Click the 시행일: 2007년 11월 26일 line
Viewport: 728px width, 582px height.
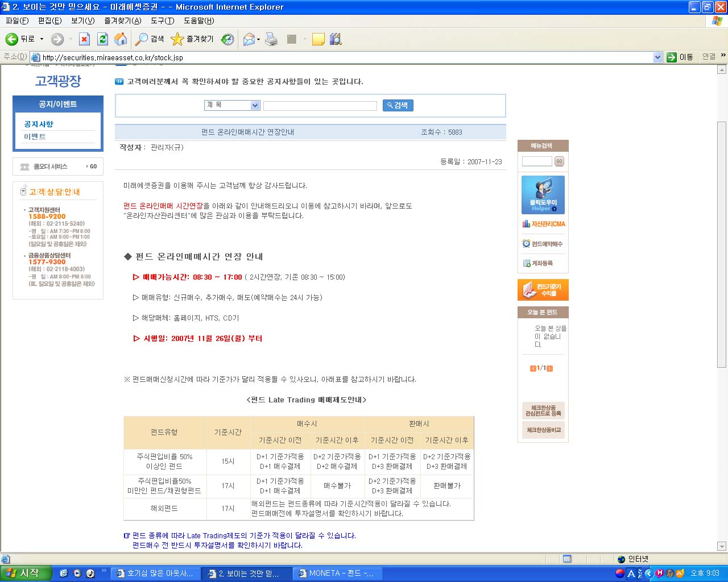pos(197,338)
